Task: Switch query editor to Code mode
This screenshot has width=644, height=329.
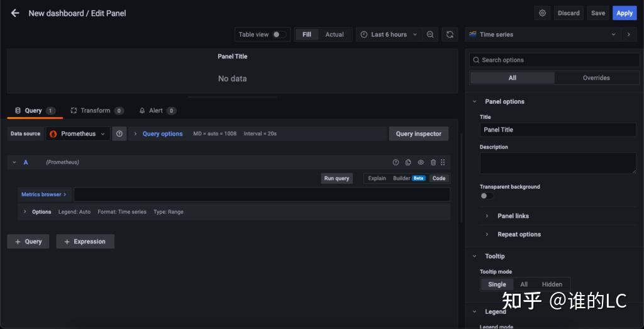Action: 438,178
